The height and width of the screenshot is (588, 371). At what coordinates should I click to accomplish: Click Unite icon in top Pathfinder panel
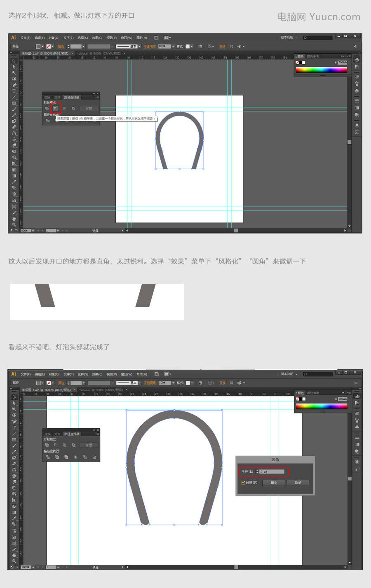pos(47,109)
